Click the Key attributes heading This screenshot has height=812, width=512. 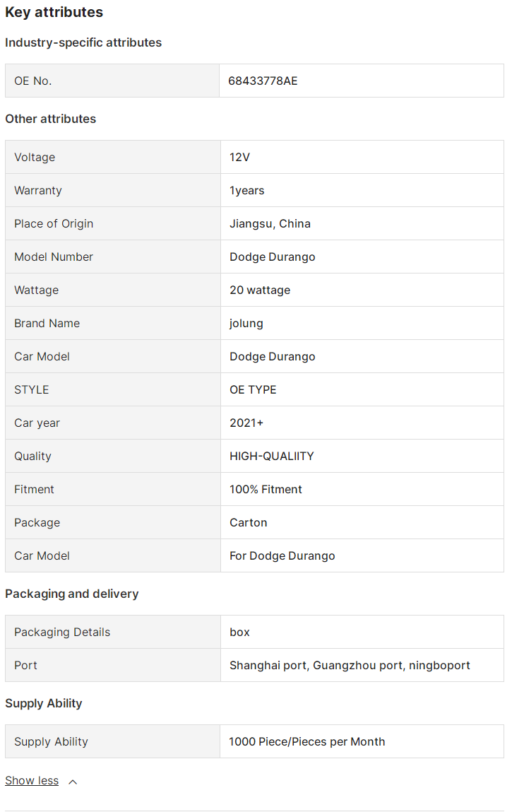click(54, 12)
